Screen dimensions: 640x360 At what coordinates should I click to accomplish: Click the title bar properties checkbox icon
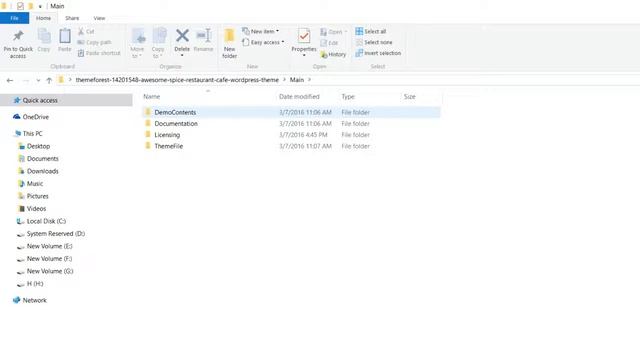(x=20, y=6)
